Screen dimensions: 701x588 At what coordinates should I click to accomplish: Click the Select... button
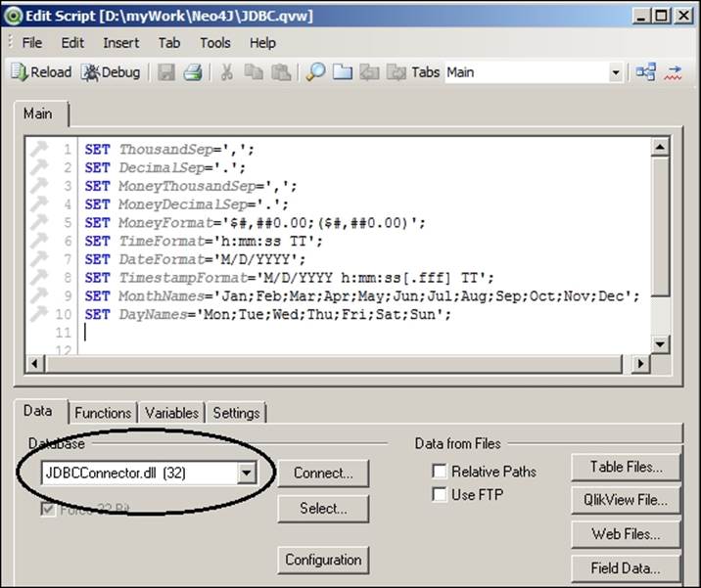tap(323, 509)
